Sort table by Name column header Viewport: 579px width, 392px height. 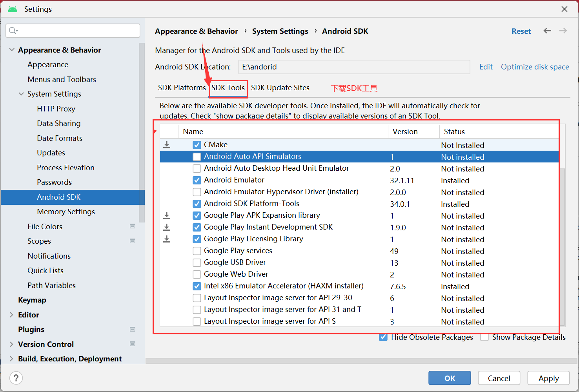click(283, 131)
